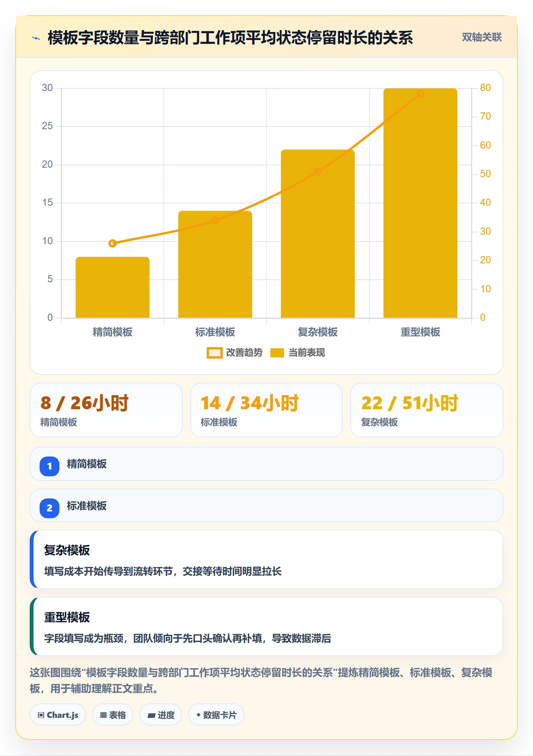This screenshot has height=756, width=533.
Task: Click the 精简模板 x-axis label
Action: pyautogui.click(x=112, y=332)
